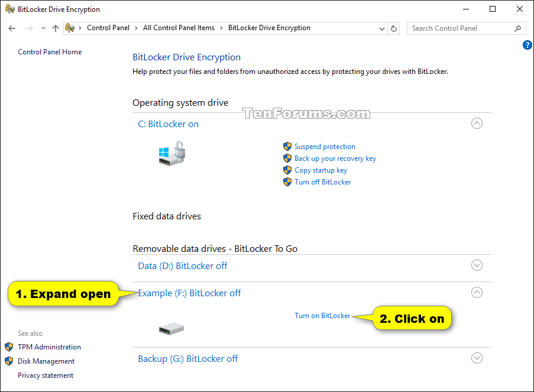Click Copy startup key link
The image size is (534, 392).
coord(321,170)
